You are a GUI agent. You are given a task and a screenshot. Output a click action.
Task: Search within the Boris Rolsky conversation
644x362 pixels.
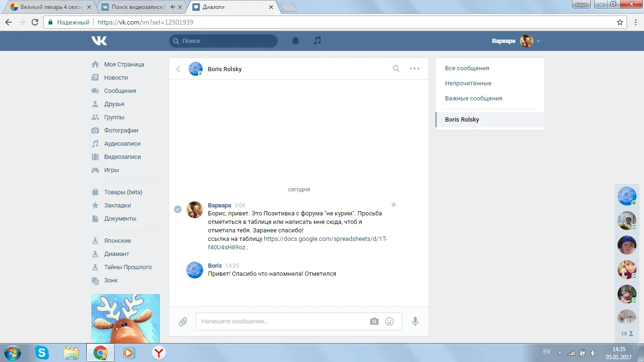coord(396,69)
